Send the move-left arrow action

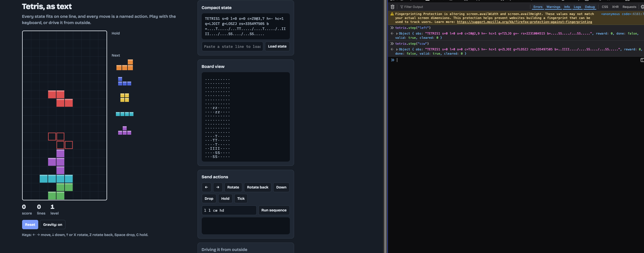206,187
